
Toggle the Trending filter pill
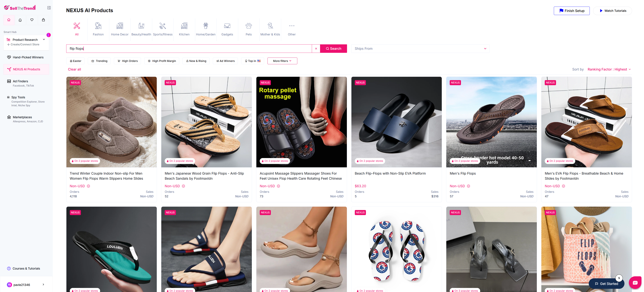coord(99,61)
